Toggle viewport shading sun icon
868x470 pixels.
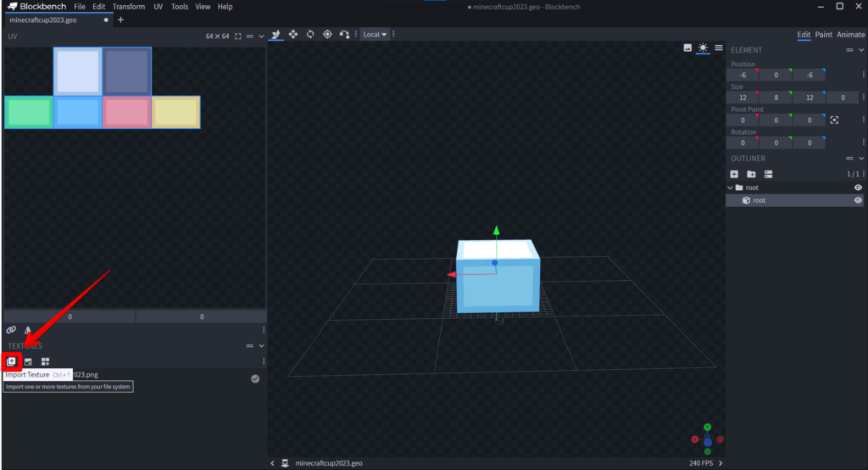pyautogui.click(x=703, y=48)
